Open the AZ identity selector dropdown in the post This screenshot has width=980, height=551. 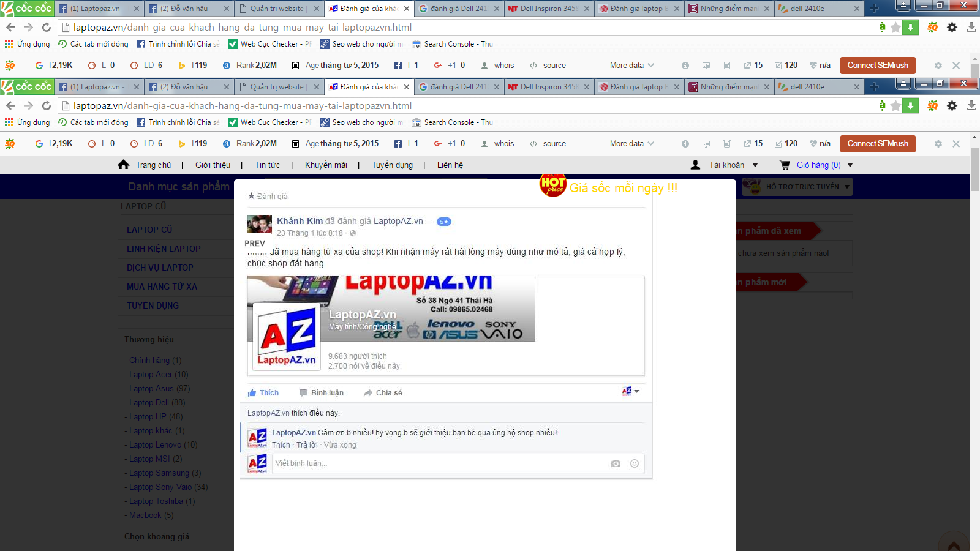pos(630,391)
